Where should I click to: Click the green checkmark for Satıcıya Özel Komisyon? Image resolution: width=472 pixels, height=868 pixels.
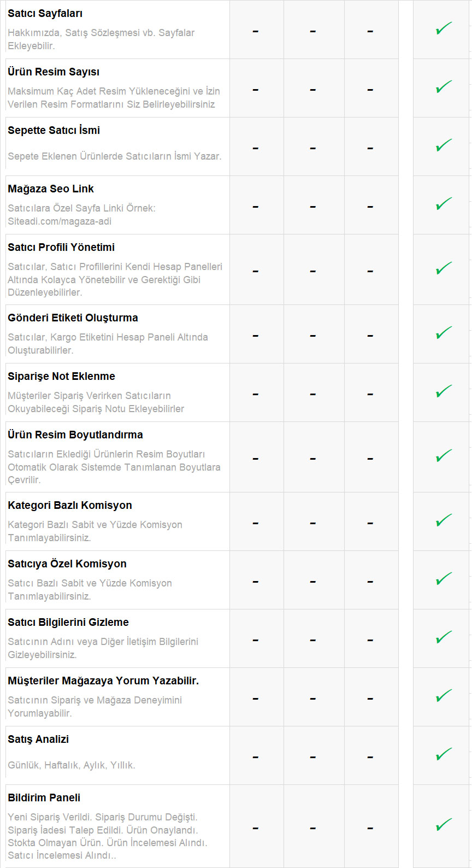click(x=444, y=579)
